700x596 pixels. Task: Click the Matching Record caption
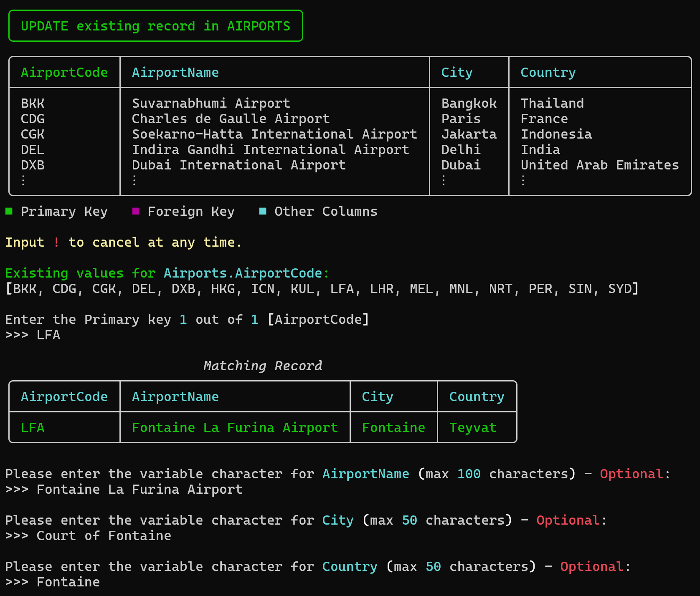click(262, 366)
